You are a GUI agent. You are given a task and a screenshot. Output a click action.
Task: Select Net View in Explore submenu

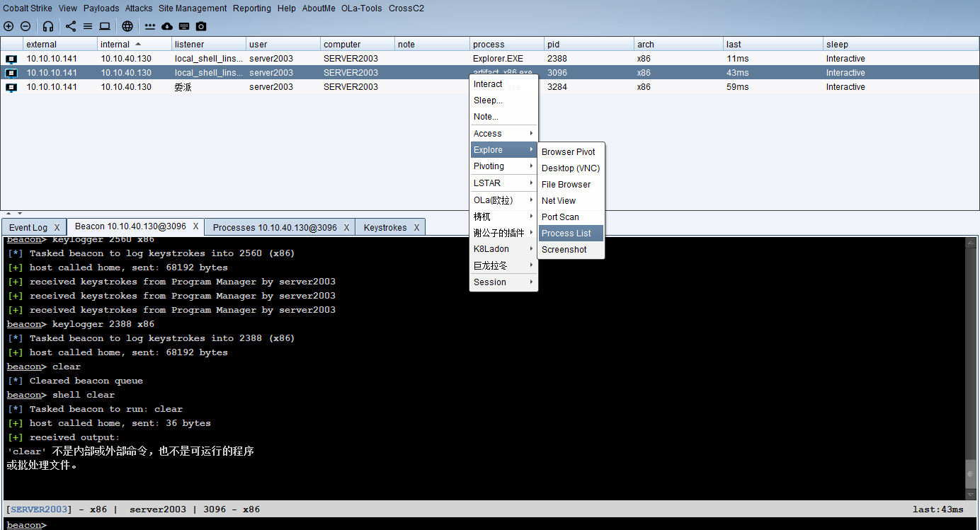[571, 201]
